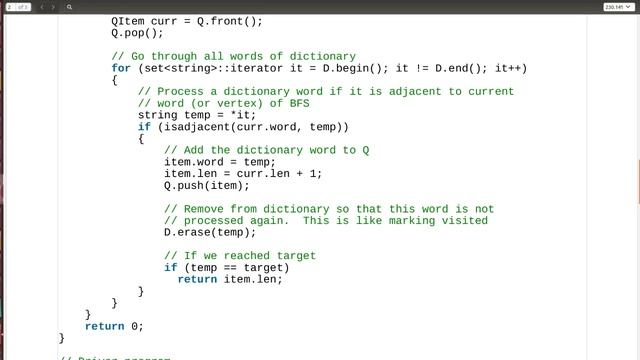Click the line "return item.len;"
640x360 pixels.
coord(230,280)
